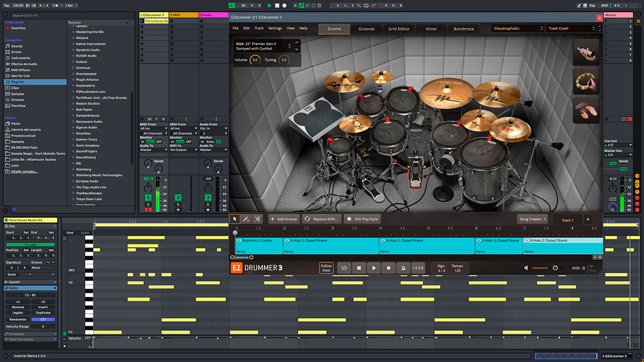Open the EZdrummer File menu
The width and height of the screenshot is (644, 362).
point(236,28)
